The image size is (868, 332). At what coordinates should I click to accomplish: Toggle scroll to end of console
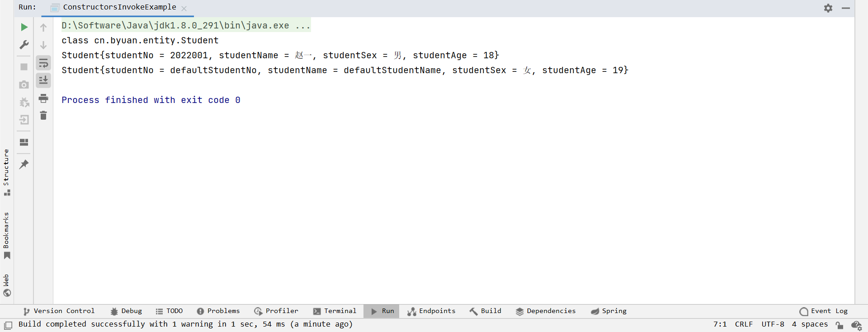point(43,80)
